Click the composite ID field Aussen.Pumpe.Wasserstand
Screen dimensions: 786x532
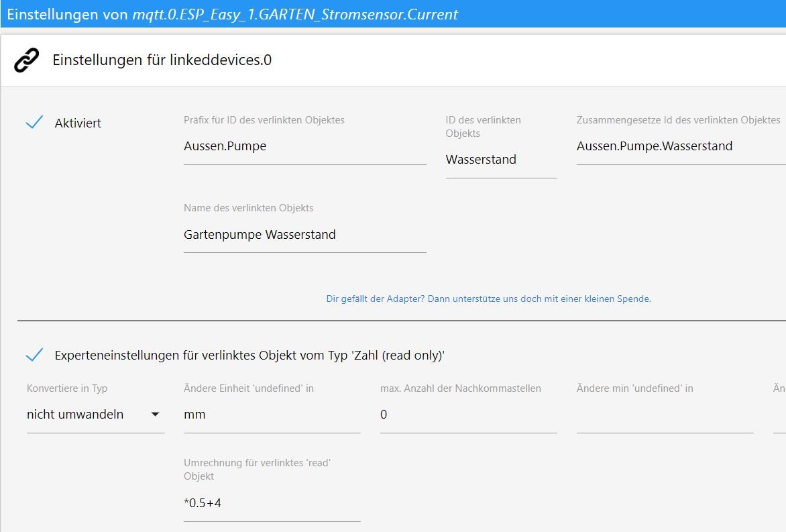[679, 146]
